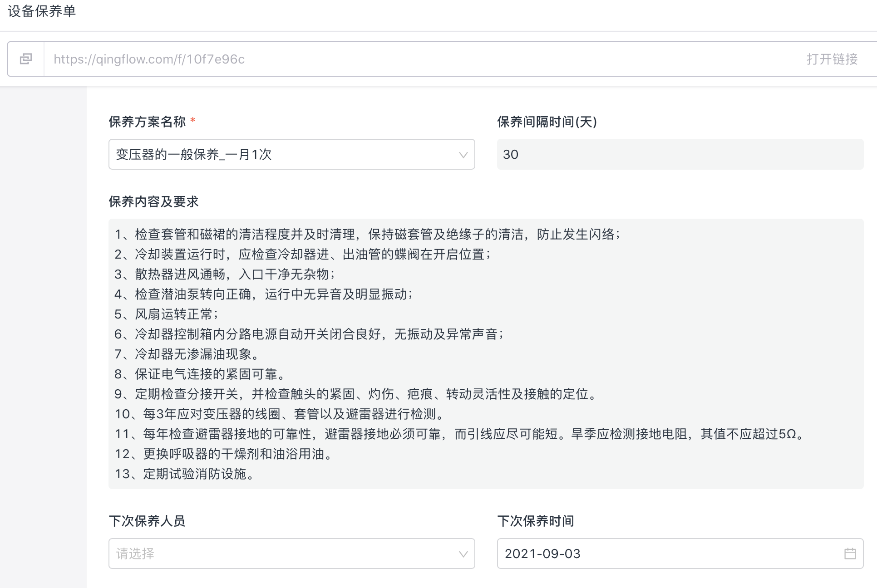Click the 下次保养时间 label
The image size is (877, 588).
[536, 521]
